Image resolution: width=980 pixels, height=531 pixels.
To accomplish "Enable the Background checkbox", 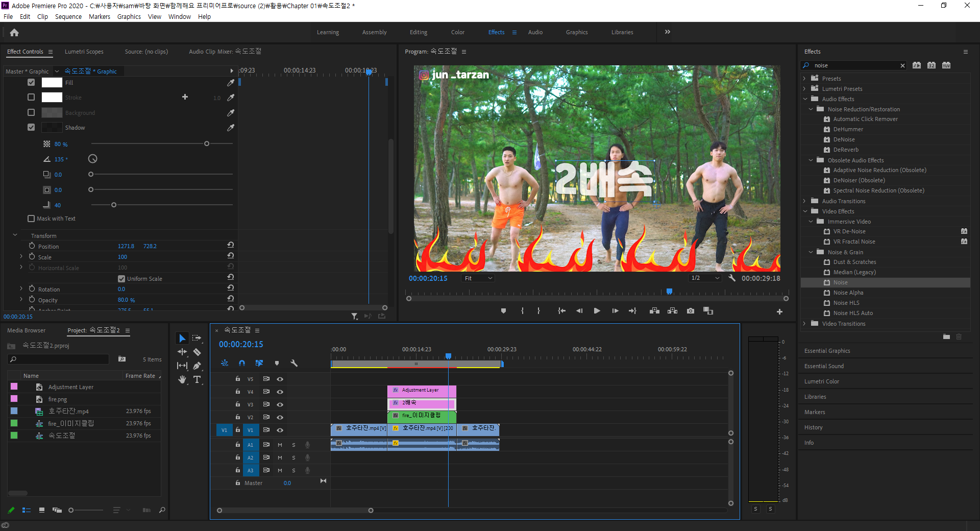I will pyautogui.click(x=31, y=112).
